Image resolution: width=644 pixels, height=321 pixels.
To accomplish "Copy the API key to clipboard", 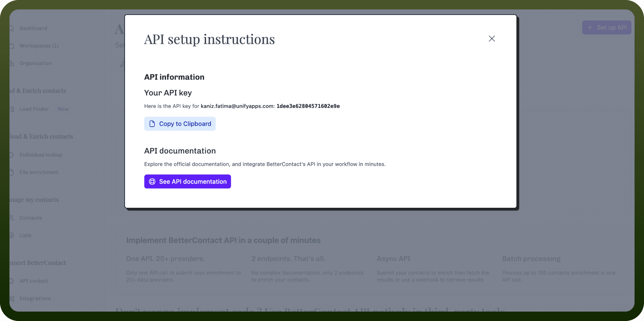I will click(180, 124).
